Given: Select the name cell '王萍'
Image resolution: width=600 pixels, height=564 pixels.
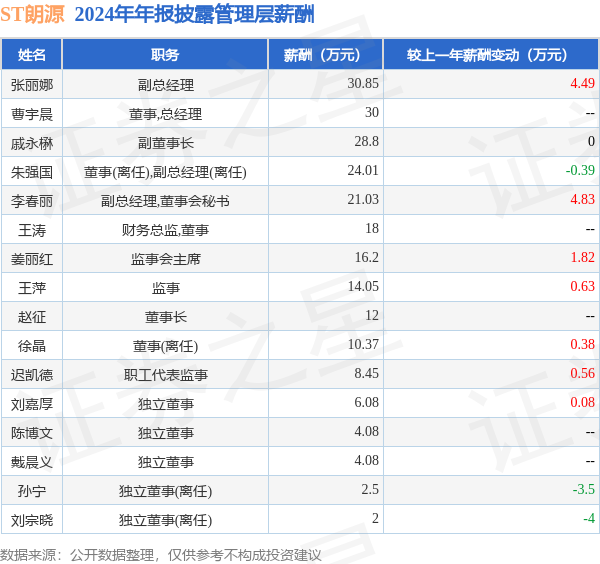Looking at the screenshot, I should click(32, 288).
